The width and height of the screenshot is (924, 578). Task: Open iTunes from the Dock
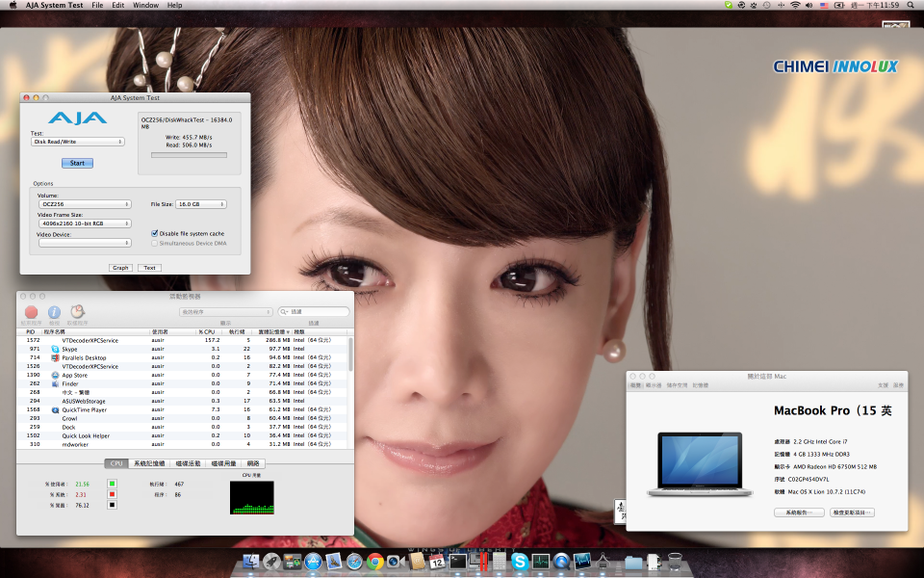(560, 565)
